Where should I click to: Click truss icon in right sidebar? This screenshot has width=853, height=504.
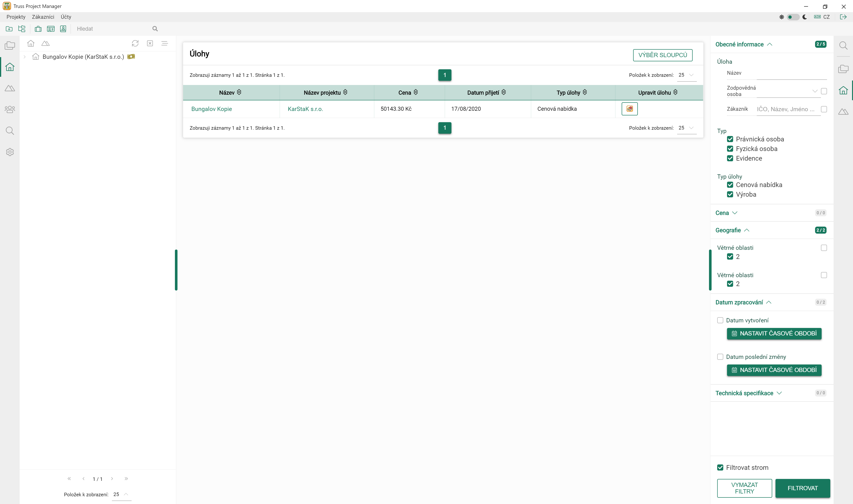pyautogui.click(x=843, y=111)
